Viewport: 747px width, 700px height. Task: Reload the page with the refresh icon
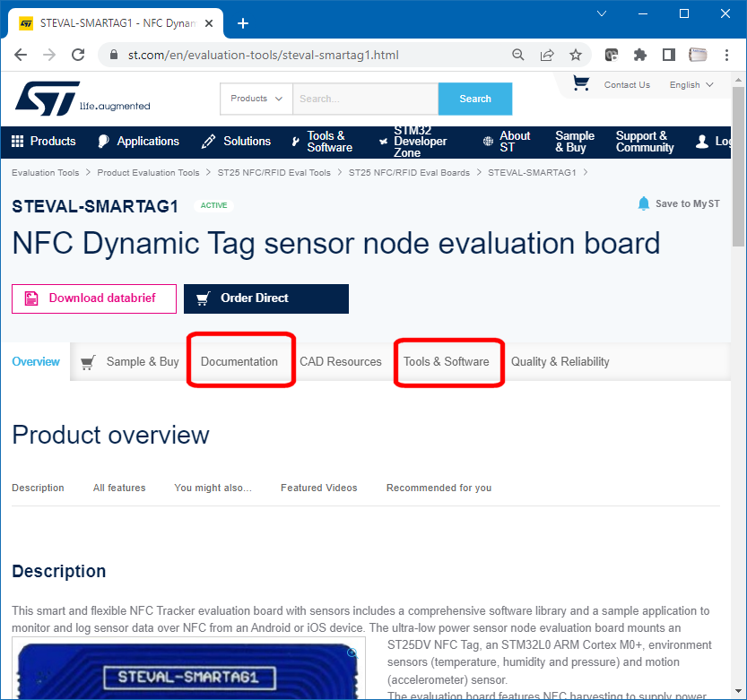coord(78,56)
